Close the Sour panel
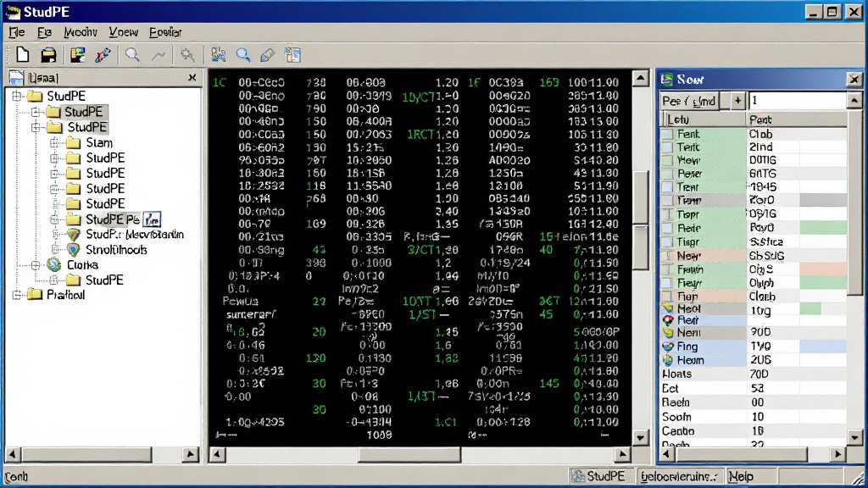 click(x=854, y=80)
